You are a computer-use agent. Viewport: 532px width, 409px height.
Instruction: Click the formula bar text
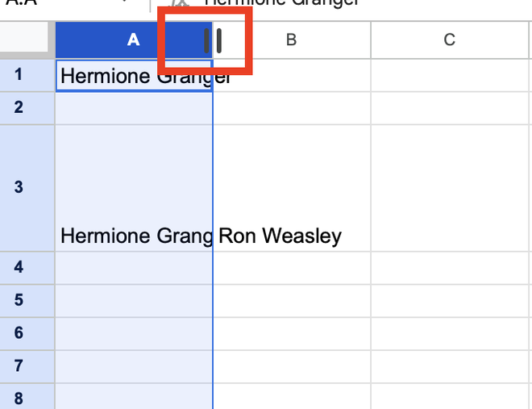pos(282,3)
